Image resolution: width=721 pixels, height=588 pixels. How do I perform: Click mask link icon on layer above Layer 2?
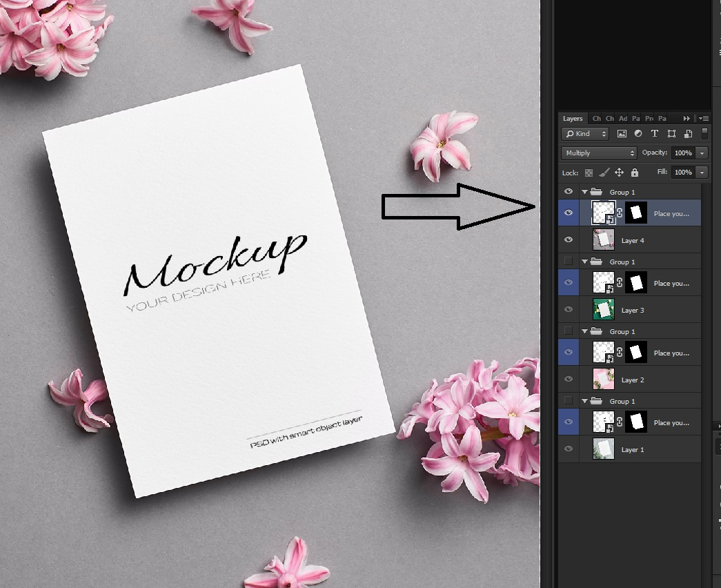[620, 352]
